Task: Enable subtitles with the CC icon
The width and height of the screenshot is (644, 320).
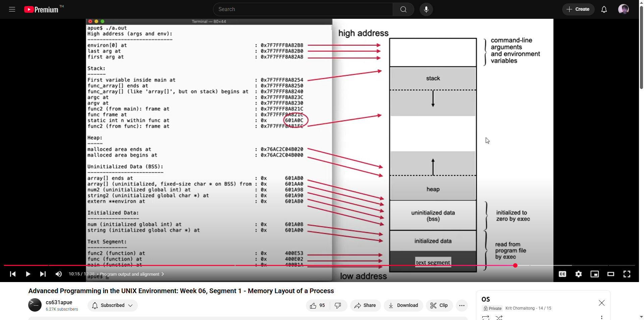Action: (562, 274)
